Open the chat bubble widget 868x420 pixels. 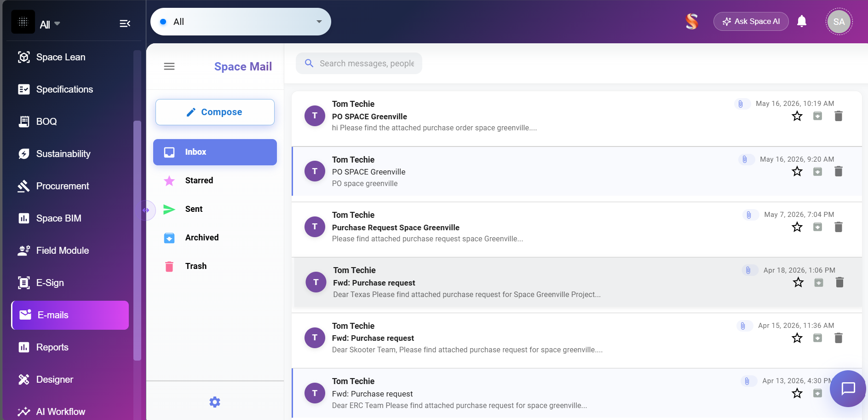(x=848, y=388)
